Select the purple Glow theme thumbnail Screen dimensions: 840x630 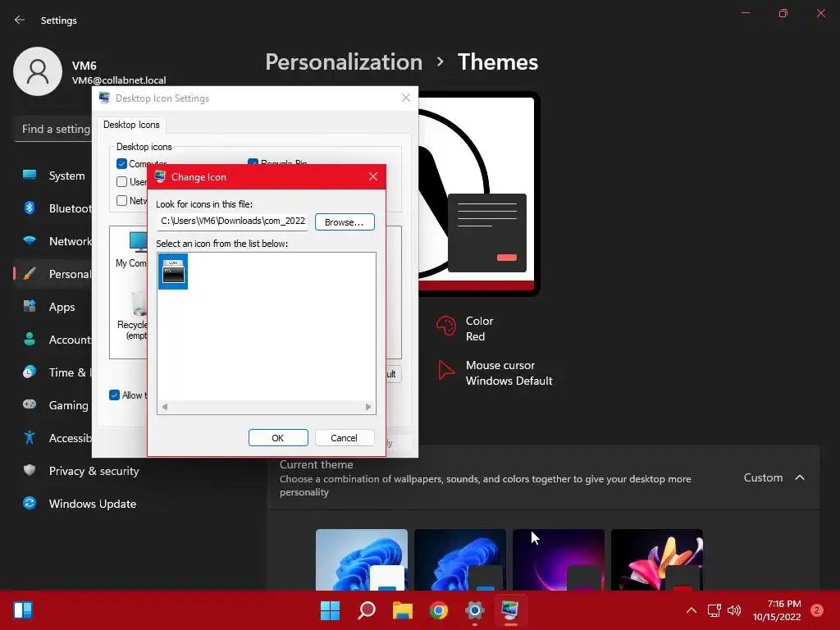pyautogui.click(x=559, y=559)
